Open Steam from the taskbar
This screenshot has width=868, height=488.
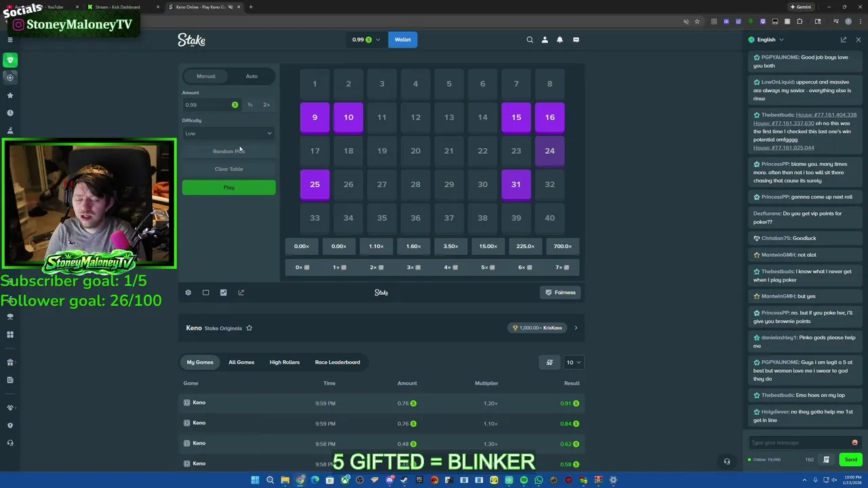[404, 481]
